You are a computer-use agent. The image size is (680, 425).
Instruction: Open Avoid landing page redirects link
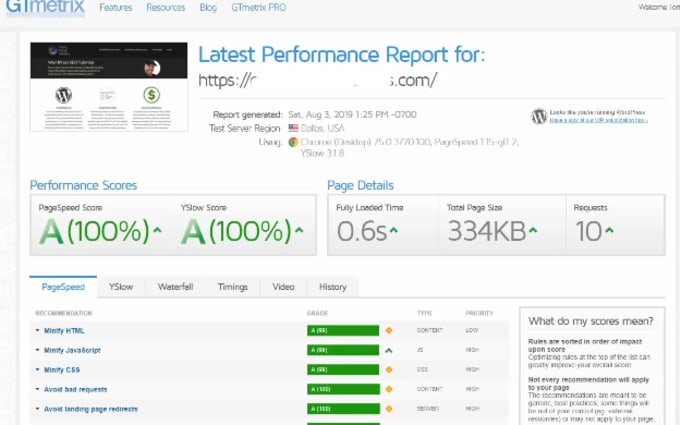(x=91, y=409)
